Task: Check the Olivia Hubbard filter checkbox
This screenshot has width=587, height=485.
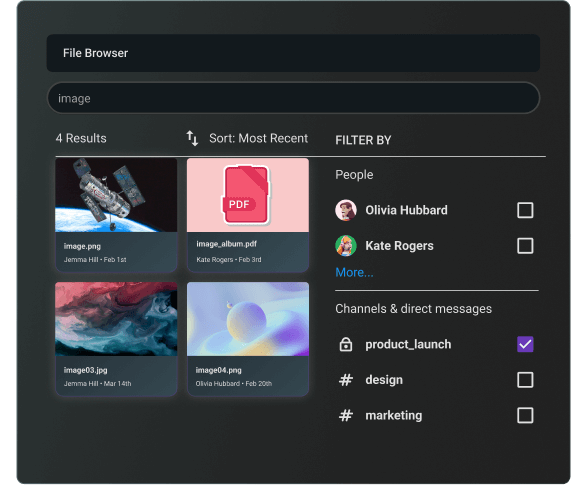Action: pyautogui.click(x=525, y=210)
